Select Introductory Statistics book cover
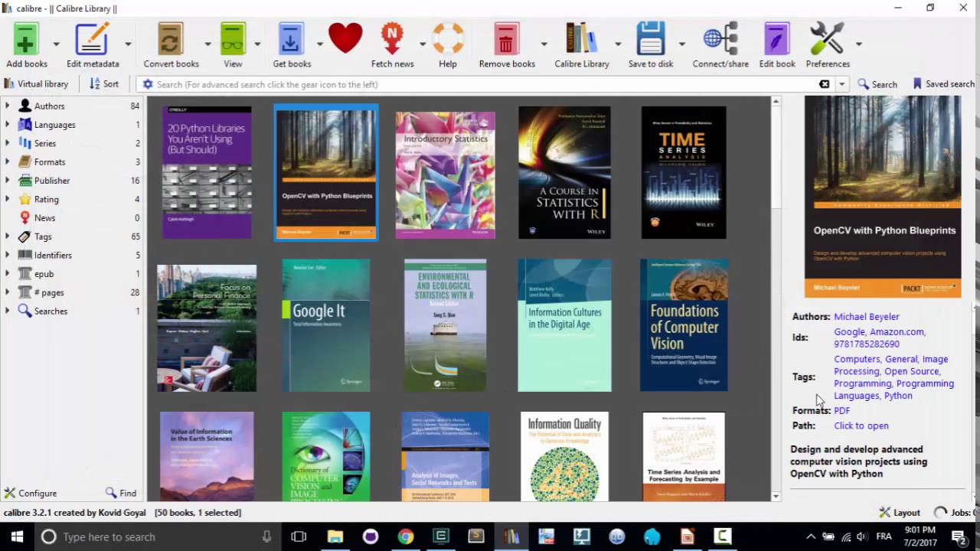 tap(445, 175)
